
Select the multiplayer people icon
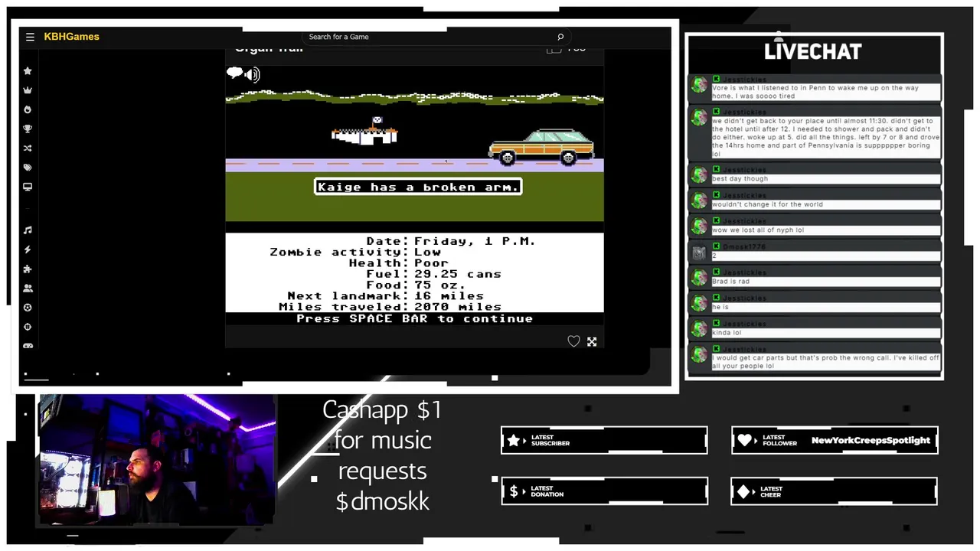28,289
